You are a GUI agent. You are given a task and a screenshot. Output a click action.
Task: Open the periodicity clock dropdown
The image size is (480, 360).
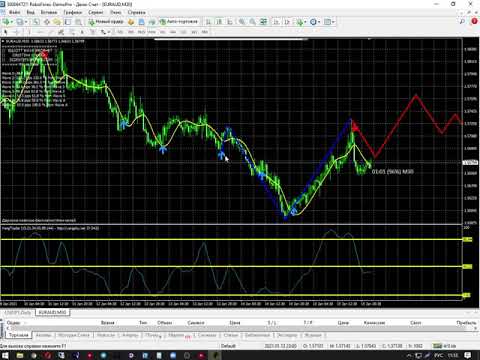(315, 22)
